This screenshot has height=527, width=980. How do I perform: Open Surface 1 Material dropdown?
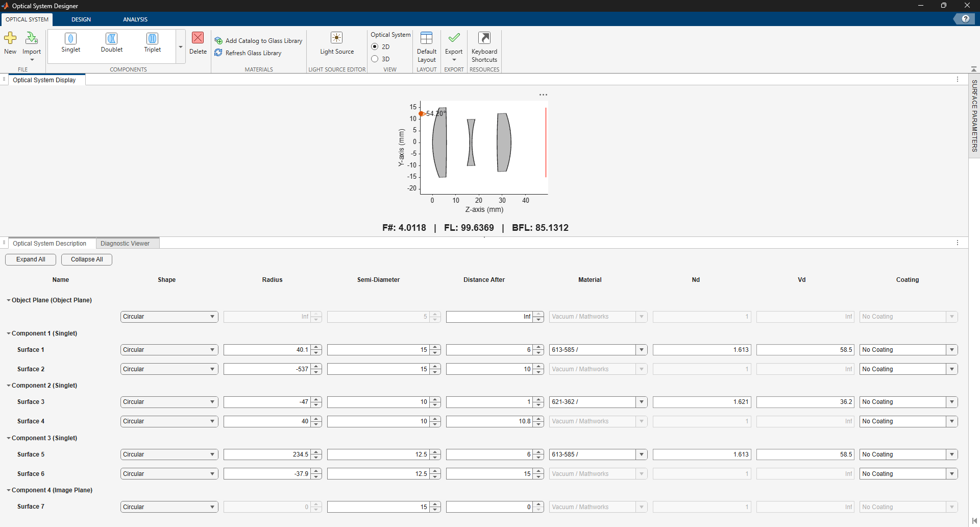tap(642, 350)
